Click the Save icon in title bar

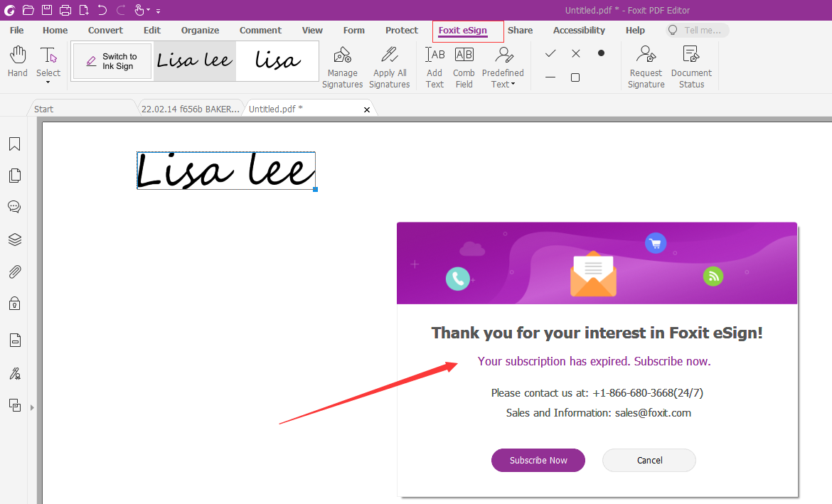pyautogui.click(x=47, y=9)
